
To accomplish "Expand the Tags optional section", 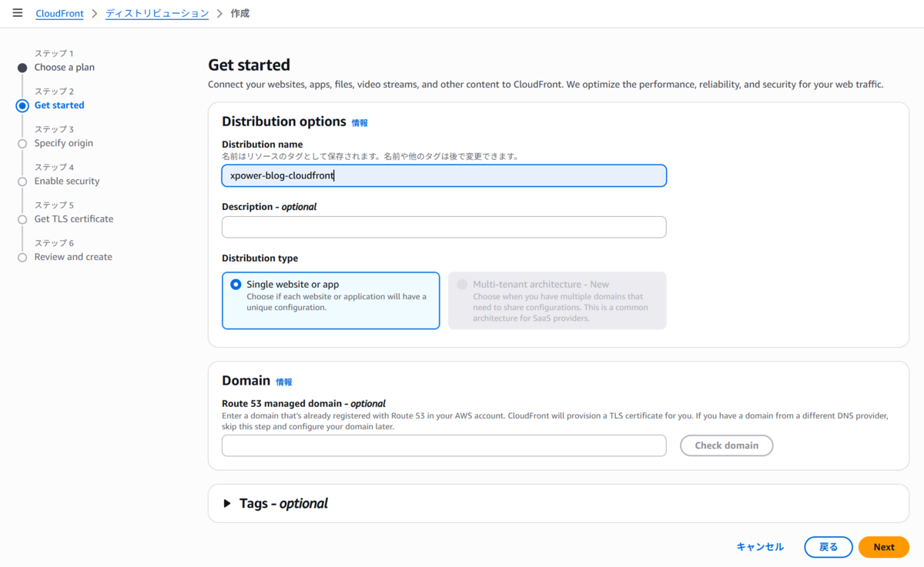I will pos(227,503).
